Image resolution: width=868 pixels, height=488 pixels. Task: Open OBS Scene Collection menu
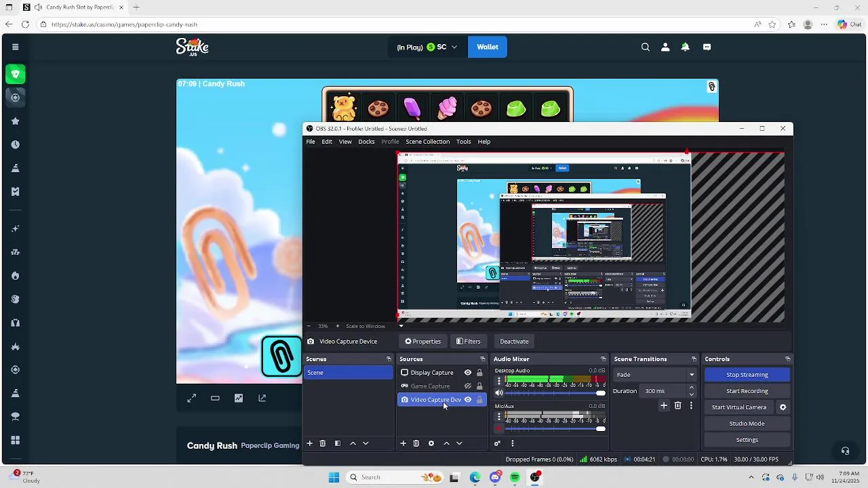click(427, 142)
